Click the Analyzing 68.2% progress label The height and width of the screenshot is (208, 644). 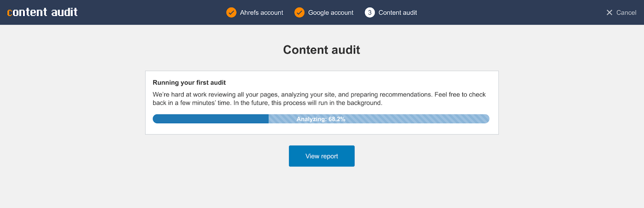point(321,119)
